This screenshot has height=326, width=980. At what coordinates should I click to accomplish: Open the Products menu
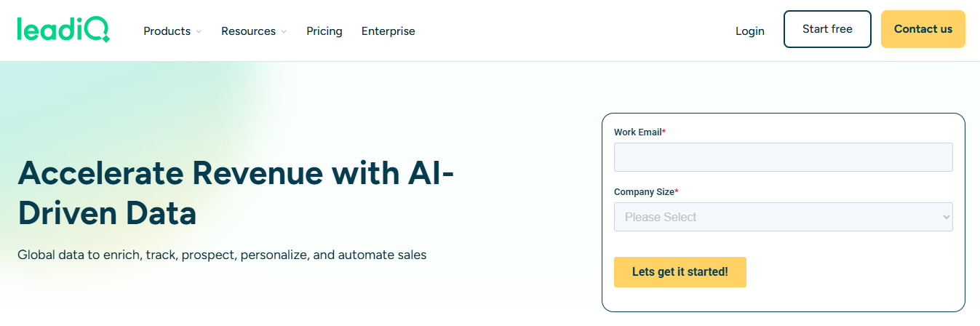172,31
